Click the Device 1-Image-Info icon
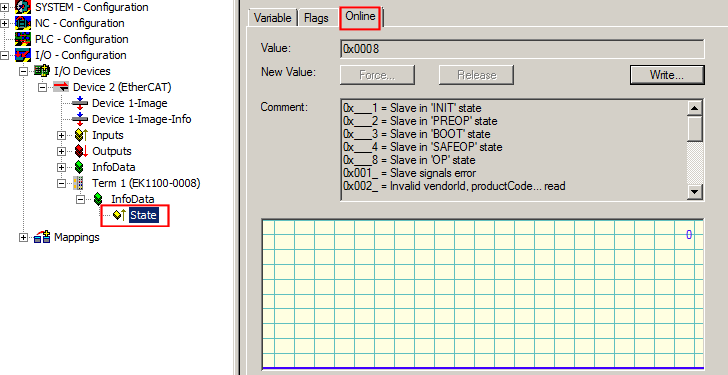The image size is (728, 375). click(80, 119)
